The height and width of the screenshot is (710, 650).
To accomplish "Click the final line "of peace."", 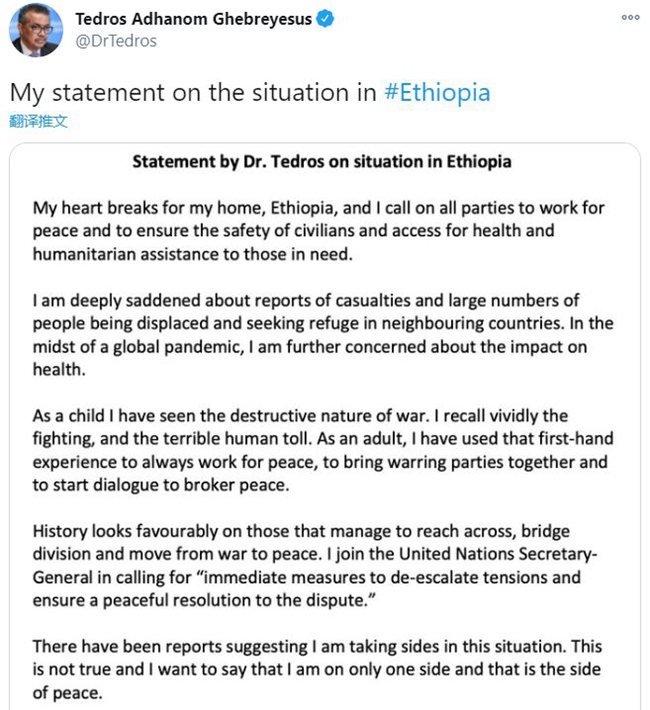I will [x=67, y=693].
